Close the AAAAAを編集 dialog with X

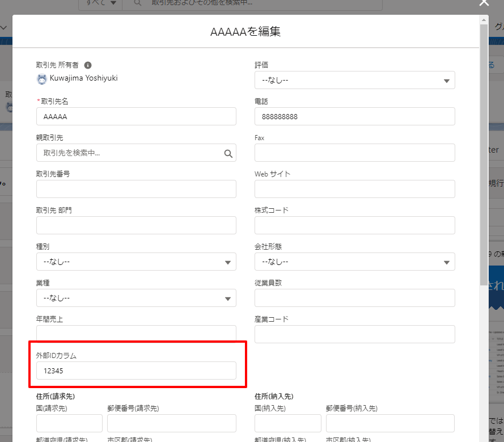[x=484, y=3]
